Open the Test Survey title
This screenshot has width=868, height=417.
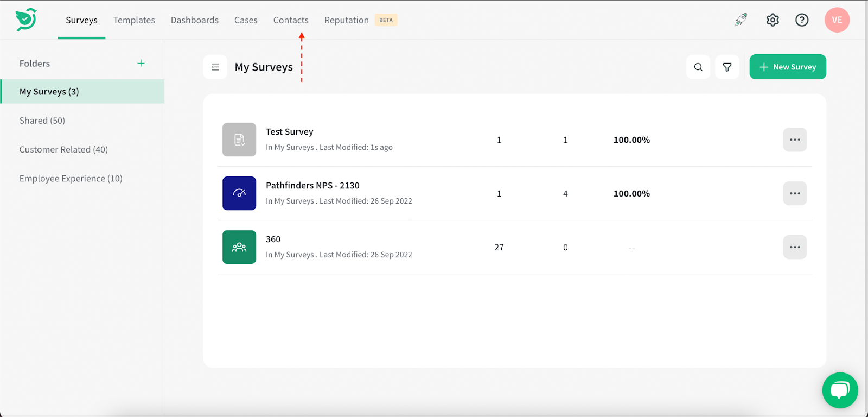[x=290, y=132]
